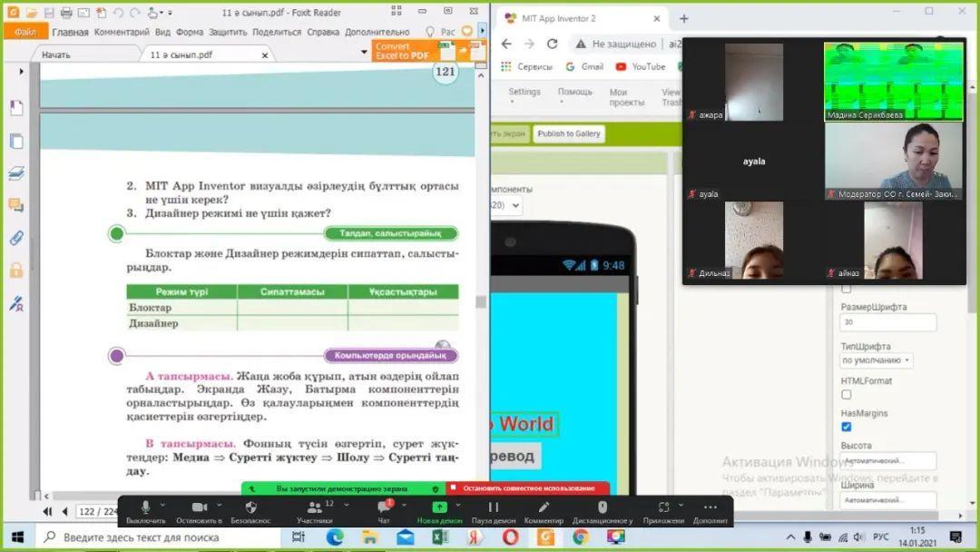Open the Главная ribbon tab

pyautogui.click(x=70, y=32)
